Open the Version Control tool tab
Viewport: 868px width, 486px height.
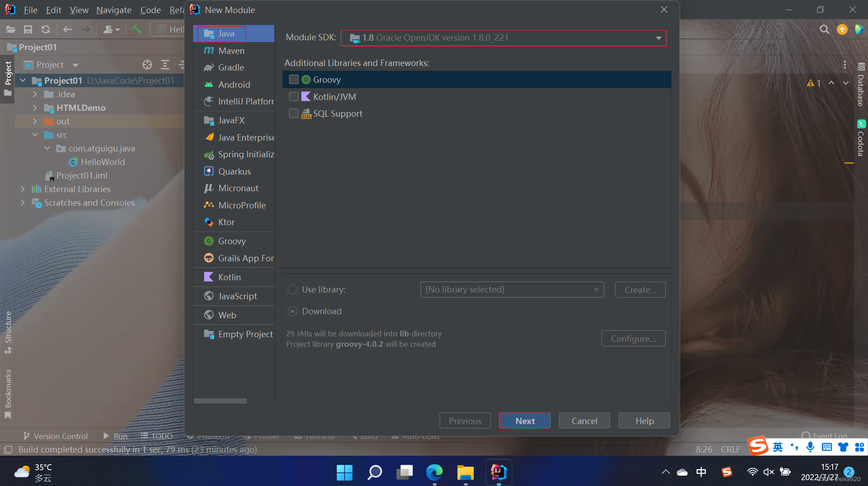55,436
